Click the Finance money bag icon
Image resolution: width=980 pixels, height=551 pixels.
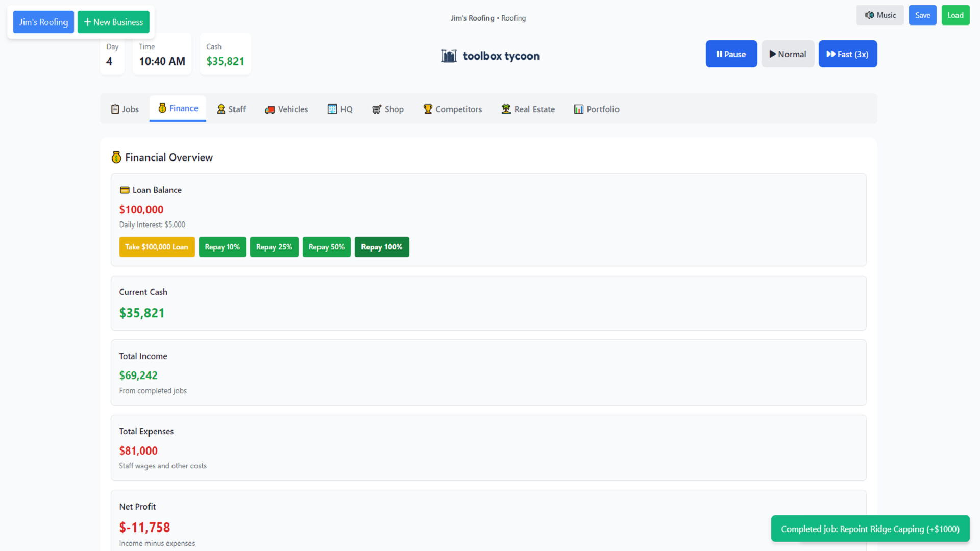click(x=162, y=108)
